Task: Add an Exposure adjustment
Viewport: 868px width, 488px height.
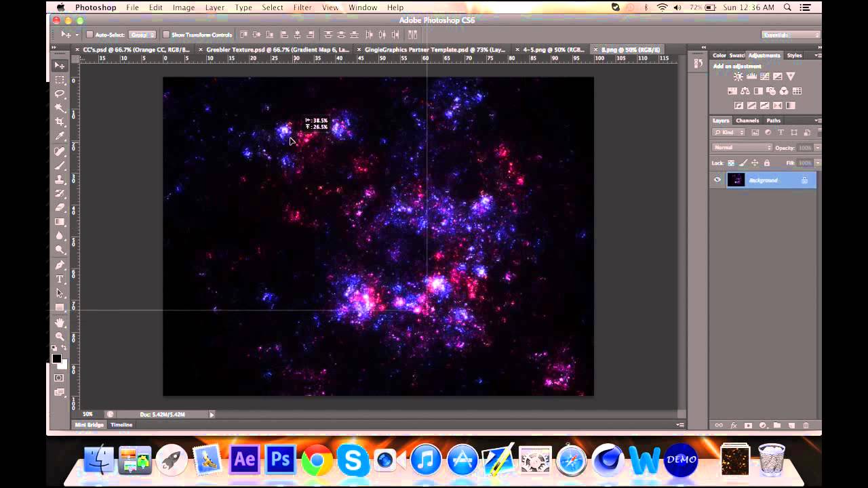Action: [777, 77]
